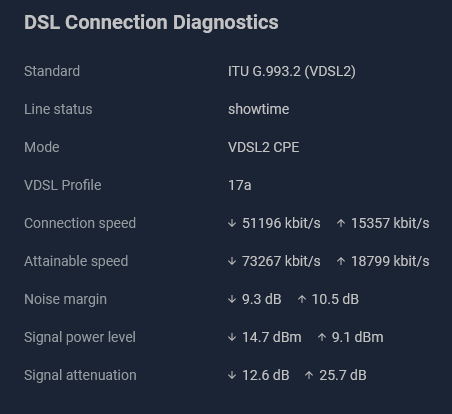Click the 10.5 dB upstream noise margin
This screenshot has height=414, width=452.
click(335, 299)
